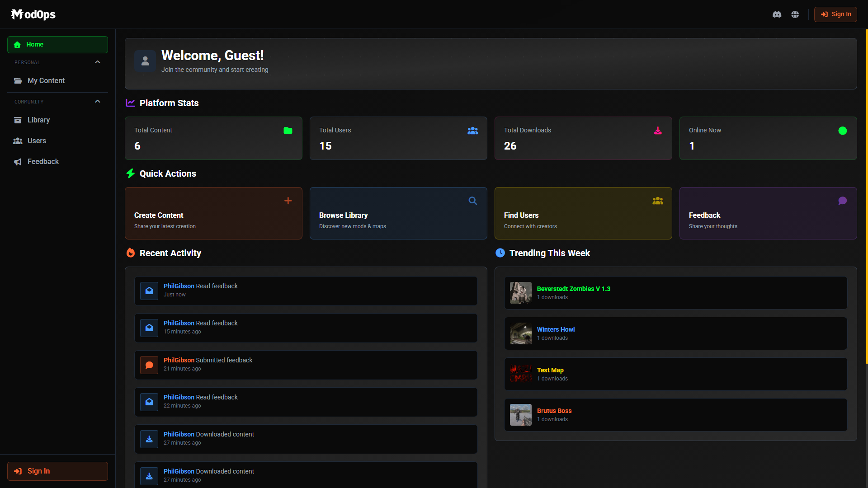The width and height of the screenshot is (868, 488).
Task: Collapse the COMMUNITY section in the sidebar
Action: pos(97,101)
